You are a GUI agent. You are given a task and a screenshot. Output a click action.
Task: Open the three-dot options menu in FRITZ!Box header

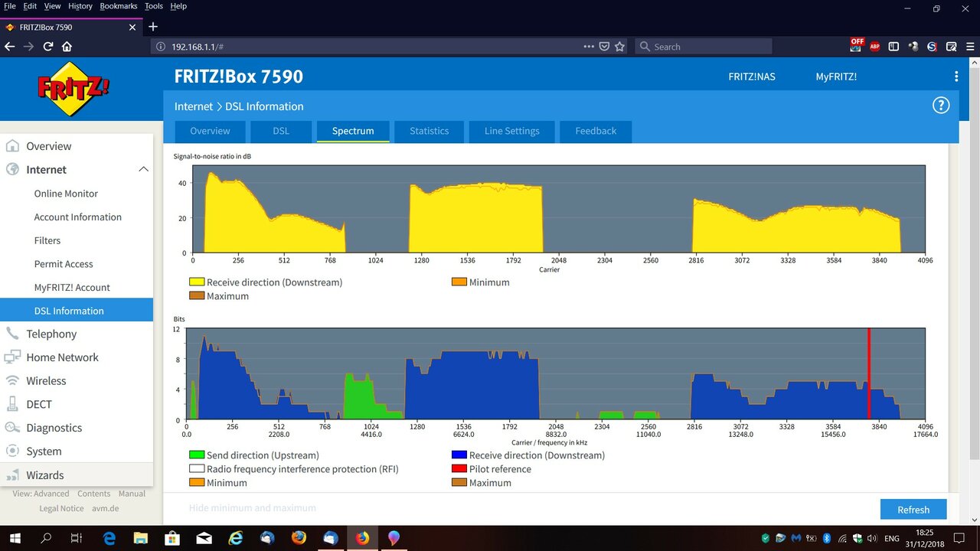coord(955,77)
